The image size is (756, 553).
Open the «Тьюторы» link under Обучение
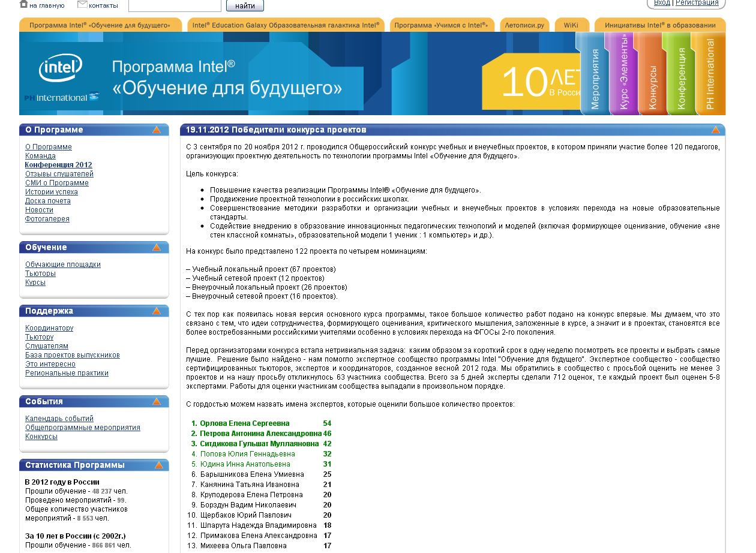click(x=40, y=274)
